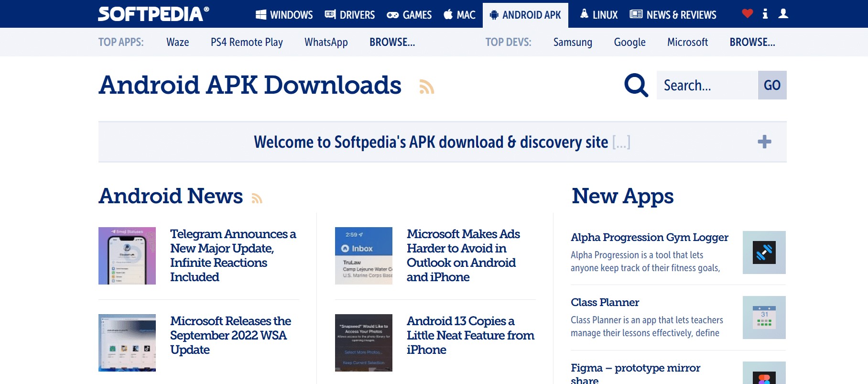Click the magnifying glass search icon
This screenshot has height=384, width=868.
tap(636, 85)
